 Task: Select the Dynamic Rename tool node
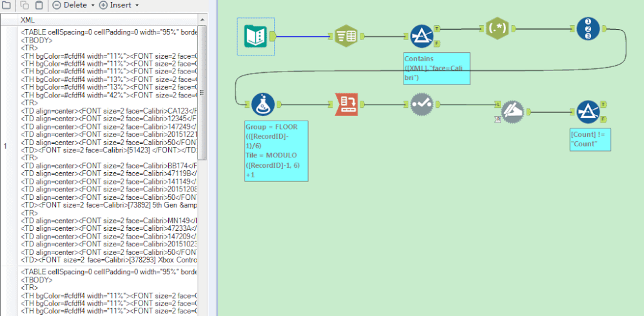click(512, 112)
